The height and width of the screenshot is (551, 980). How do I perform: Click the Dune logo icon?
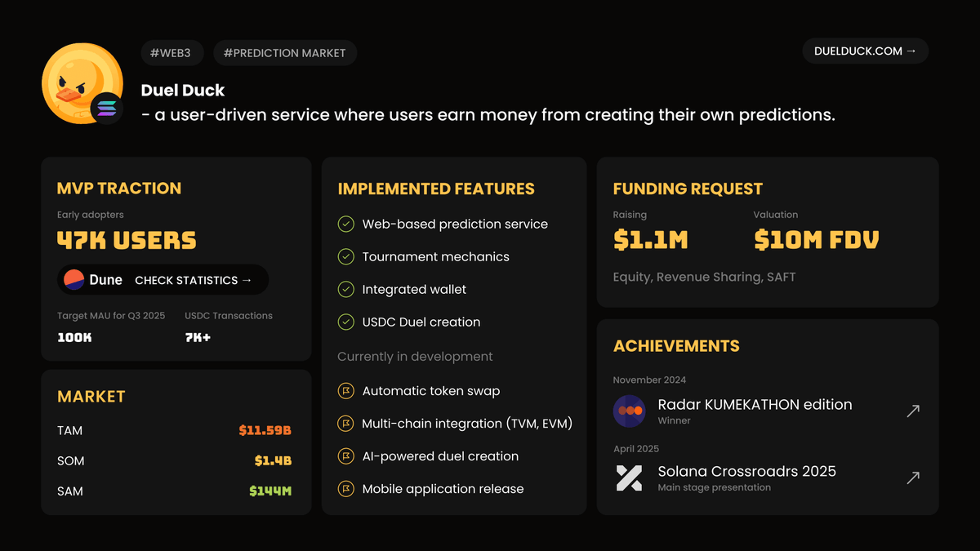[74, 280]
